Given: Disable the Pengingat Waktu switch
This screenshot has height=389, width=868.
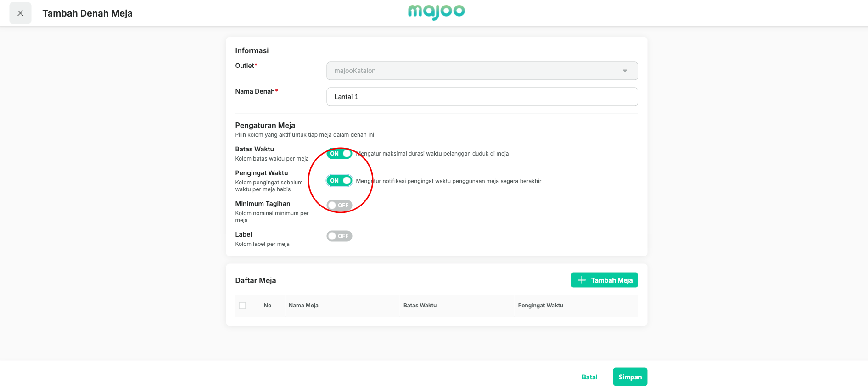Looking at the screenshot, I should 340,181.
